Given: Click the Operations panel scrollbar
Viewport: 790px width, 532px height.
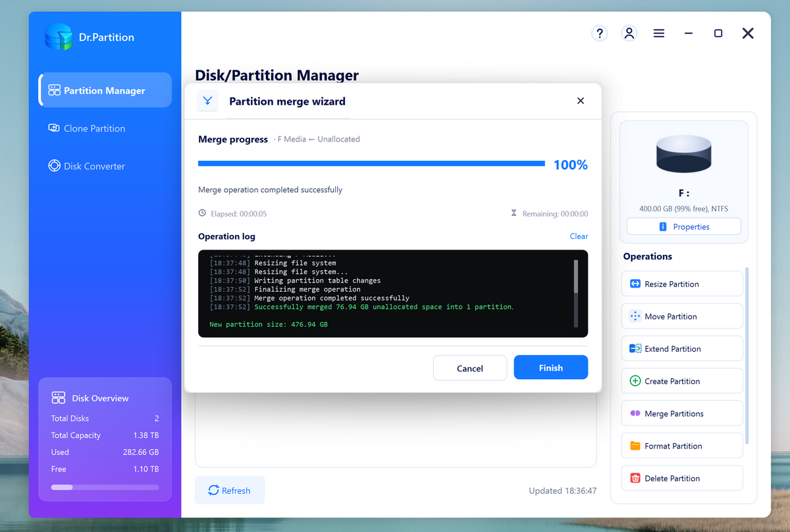Looking at the screenshot, I should point(747,356).
